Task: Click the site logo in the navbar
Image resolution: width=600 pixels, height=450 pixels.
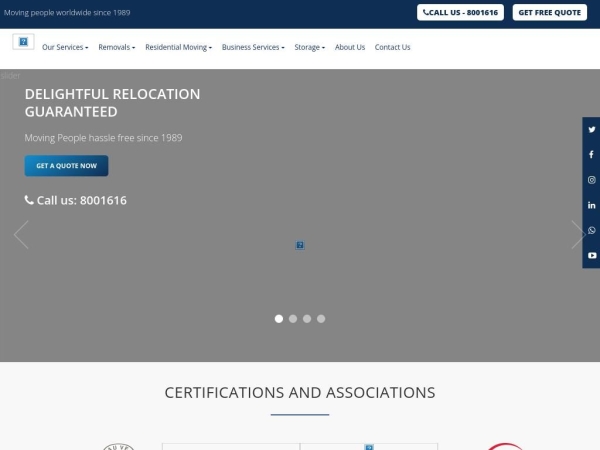Action: click(23, 42)
